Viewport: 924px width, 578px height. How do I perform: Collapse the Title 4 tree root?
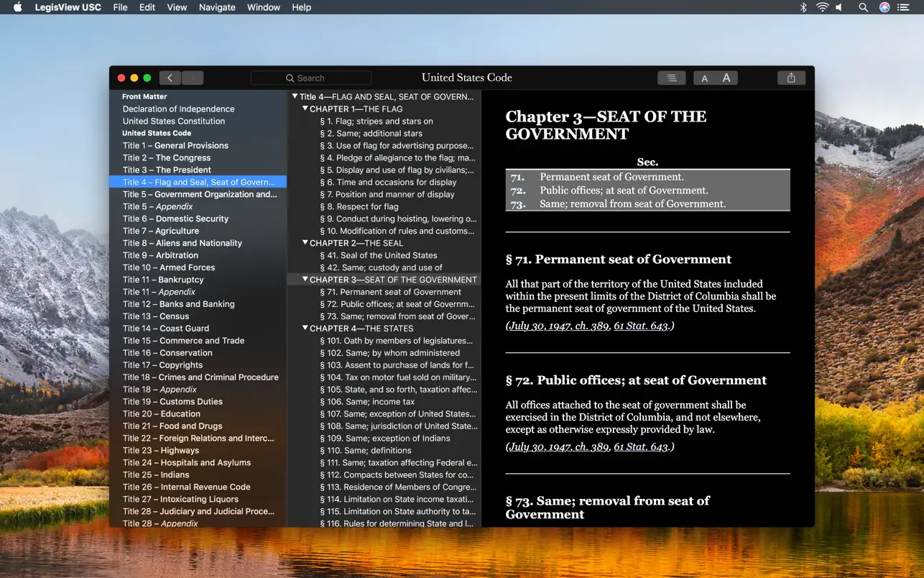click(293, 96)
